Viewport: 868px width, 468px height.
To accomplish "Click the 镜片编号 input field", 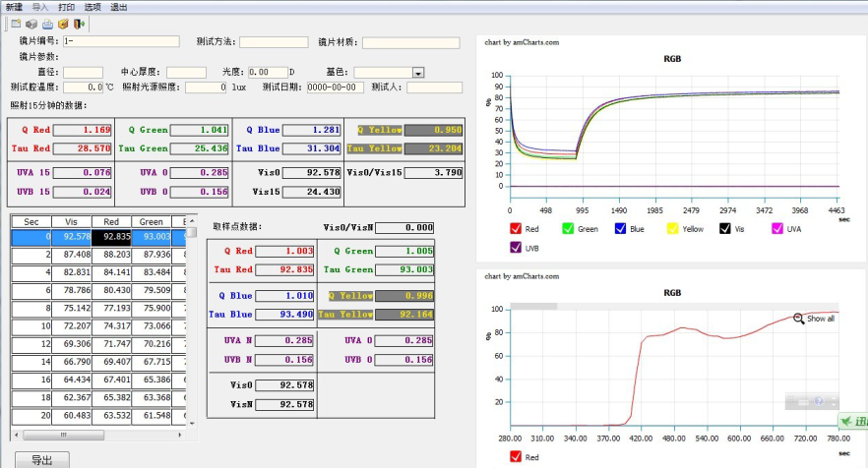I will pyautogui.click(x=120, y=42).
